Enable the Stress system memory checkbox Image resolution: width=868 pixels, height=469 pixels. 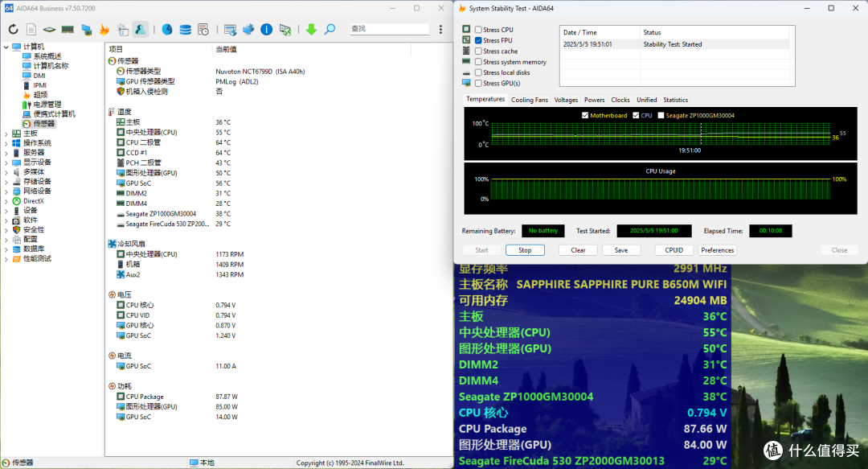pyautogui.click(x=478, y=62)
